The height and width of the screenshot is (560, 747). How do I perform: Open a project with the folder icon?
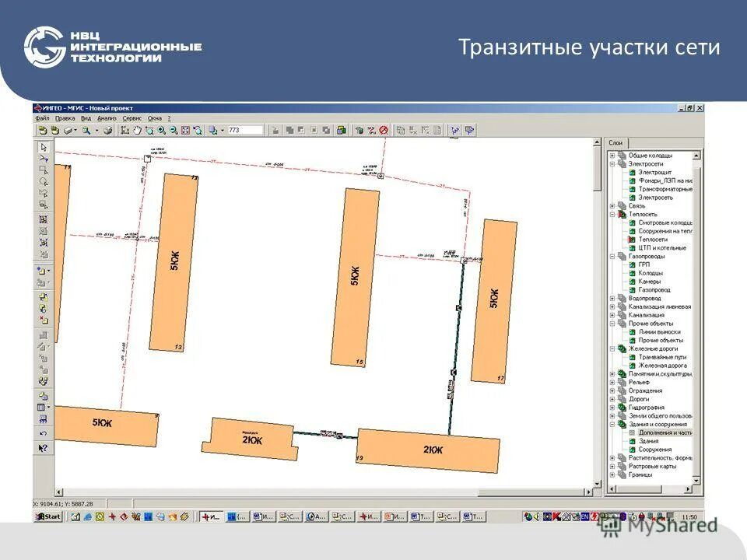pyautogui.click(x=53, y=129)
